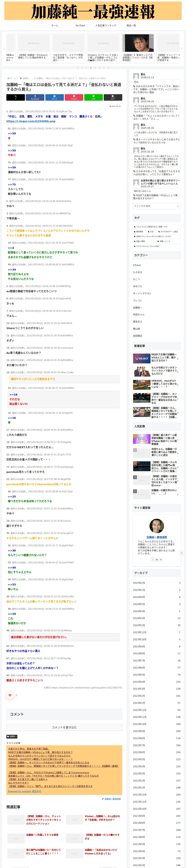Viewport: 186px width, 868px height.
Task: Open the 商品一覧 menu item
Action: click(131, 26)
